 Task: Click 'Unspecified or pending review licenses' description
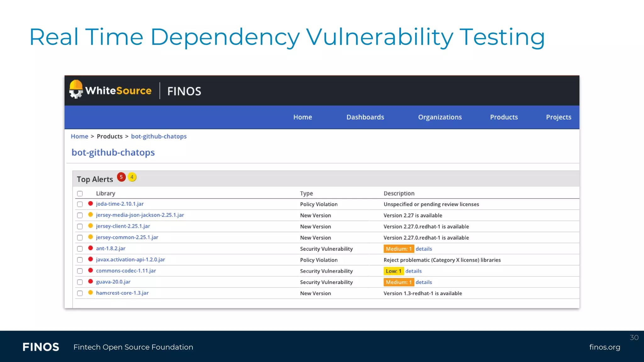(431, 204)
